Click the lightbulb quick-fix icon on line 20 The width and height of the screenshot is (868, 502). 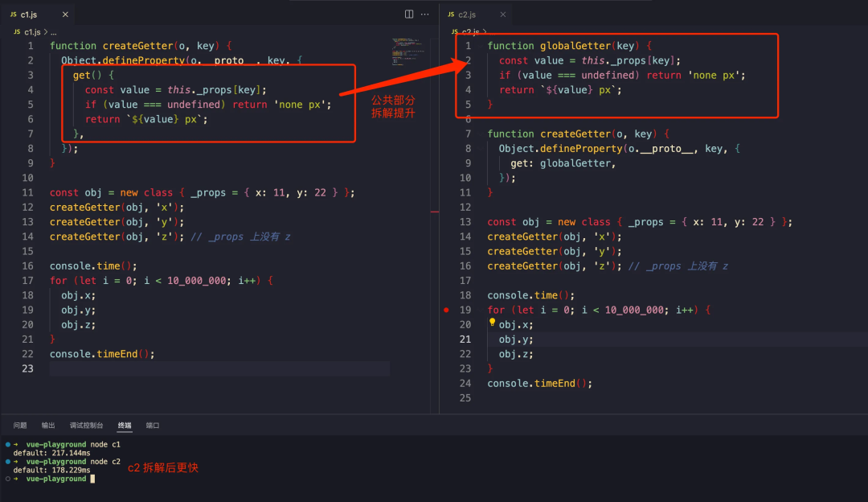[x=492, y=323]
